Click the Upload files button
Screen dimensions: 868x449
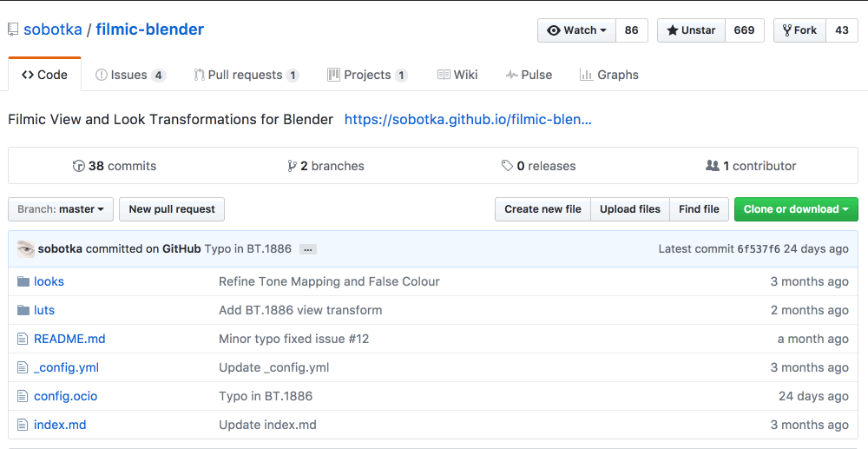coord(630,209)
